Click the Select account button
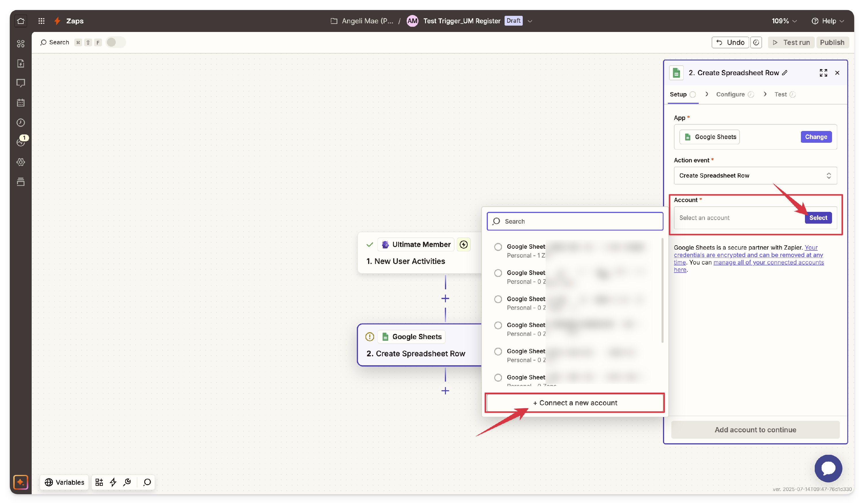The height and width of the screenshot is (504, 864). coord(818,218)
